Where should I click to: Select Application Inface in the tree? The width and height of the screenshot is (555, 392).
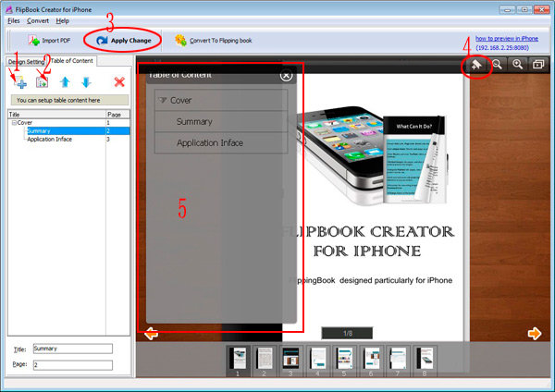pyautogui.click(x=49, y=139)
